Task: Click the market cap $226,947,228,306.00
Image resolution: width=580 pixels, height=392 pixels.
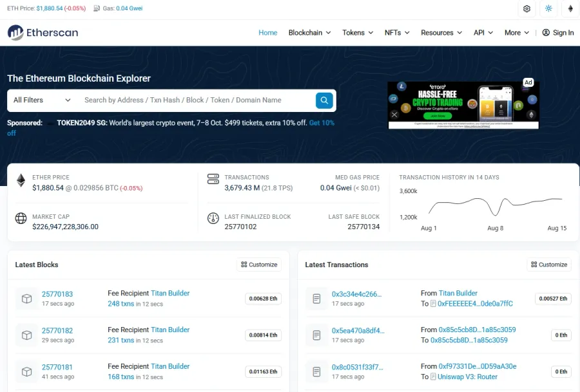Action: 66,227
